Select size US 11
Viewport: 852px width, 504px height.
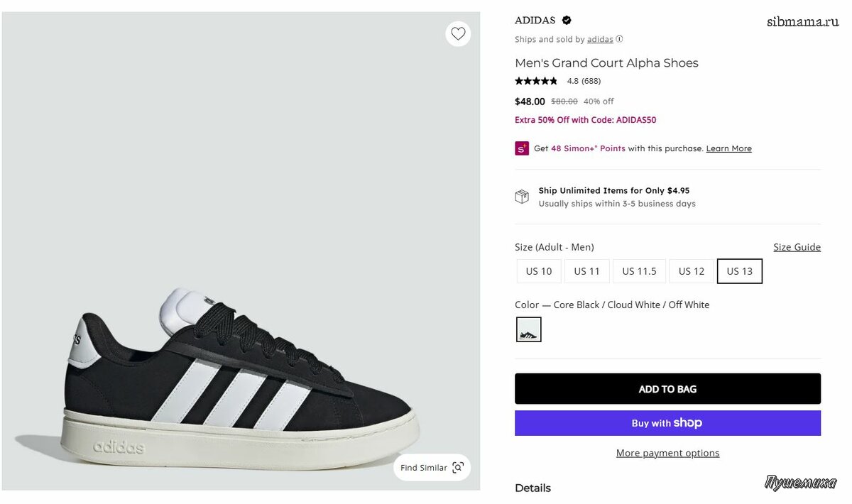pyautogui.click(x=587, y=271)
